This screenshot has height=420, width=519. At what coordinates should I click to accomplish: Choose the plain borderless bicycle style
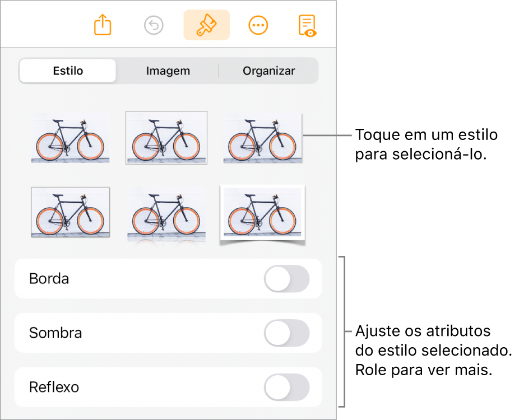pyautogui.click(x=70, y=138)
